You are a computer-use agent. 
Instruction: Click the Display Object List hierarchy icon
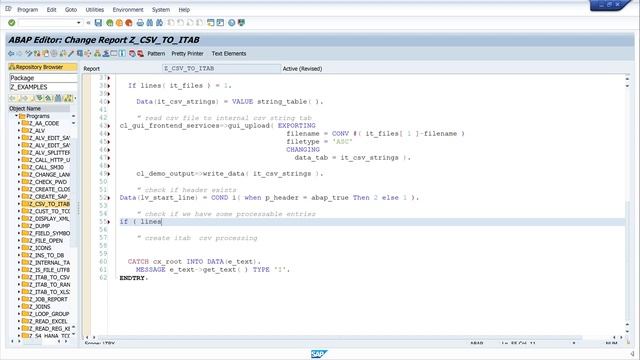tap(98, 53)
